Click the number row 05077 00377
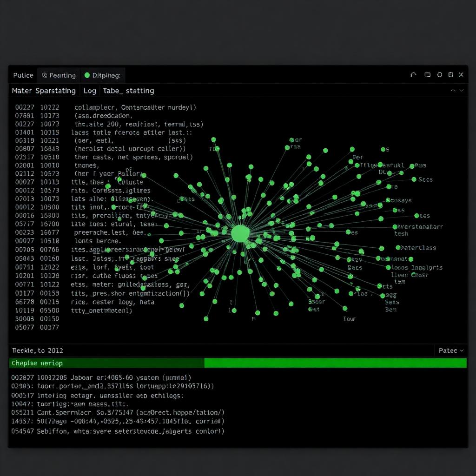Viewport: 476px width, 476px height. 37,327
